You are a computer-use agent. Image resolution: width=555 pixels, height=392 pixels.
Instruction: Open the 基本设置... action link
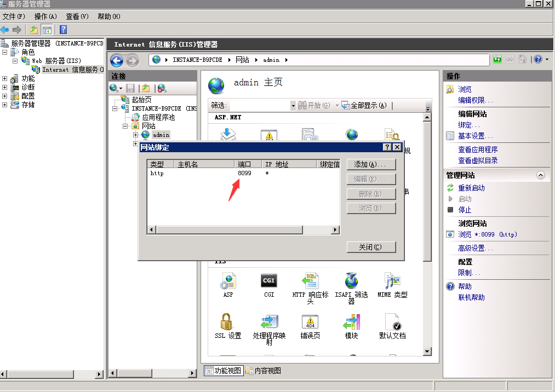(x=476, y=136)
